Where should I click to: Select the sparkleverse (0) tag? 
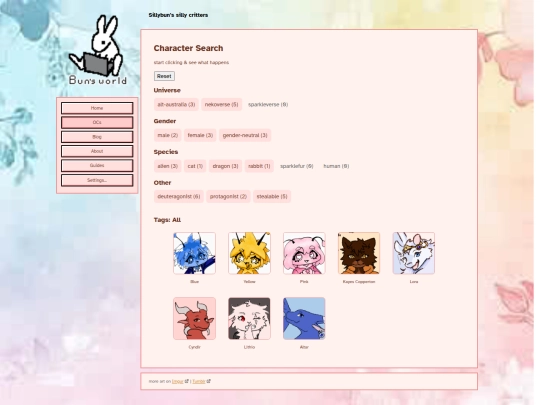coord(268,104)
